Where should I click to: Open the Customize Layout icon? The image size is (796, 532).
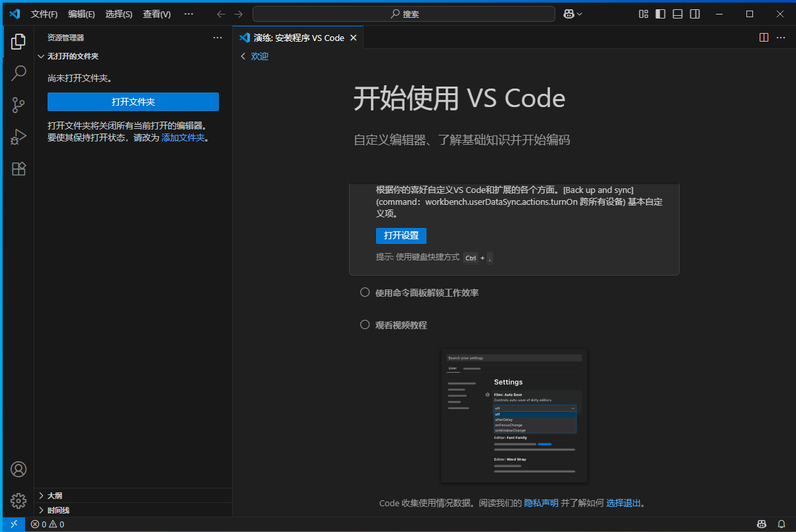[644, 14]
